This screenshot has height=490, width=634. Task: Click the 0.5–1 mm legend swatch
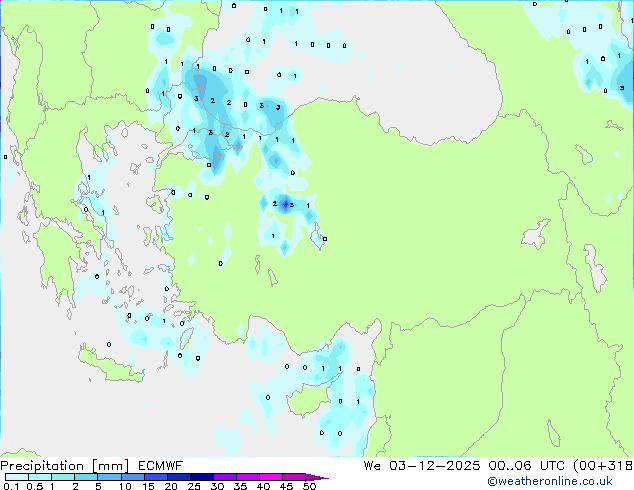point(40,477)
